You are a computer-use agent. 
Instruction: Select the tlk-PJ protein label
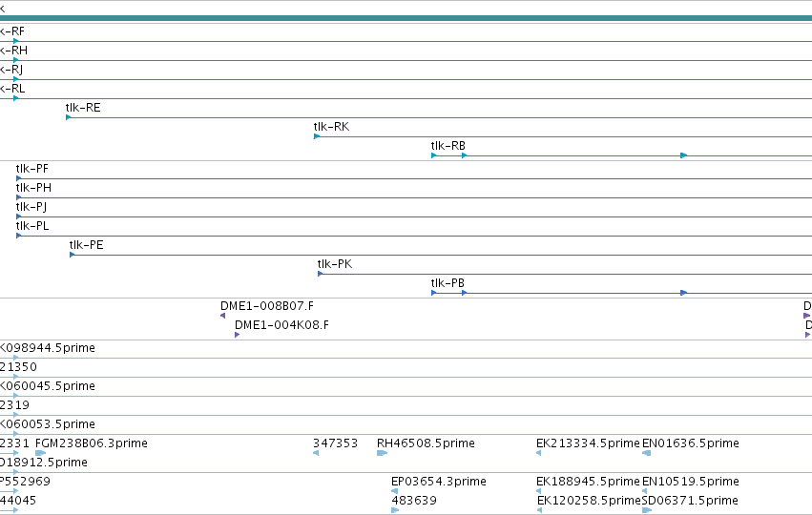(x=31, y=207)
